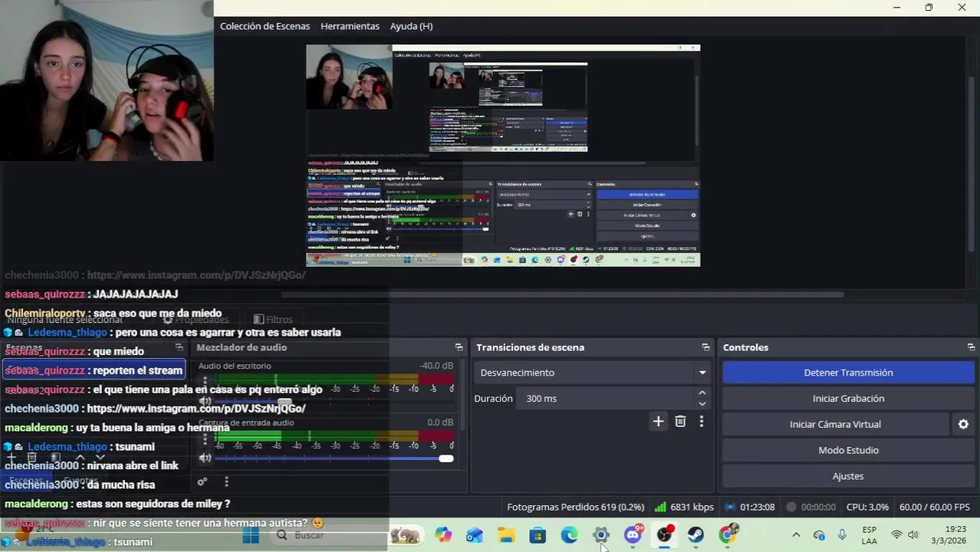This screenshot has width=980, height=552.
Task: Add a scene with the plus icon
Action: [x=12, y=458]
